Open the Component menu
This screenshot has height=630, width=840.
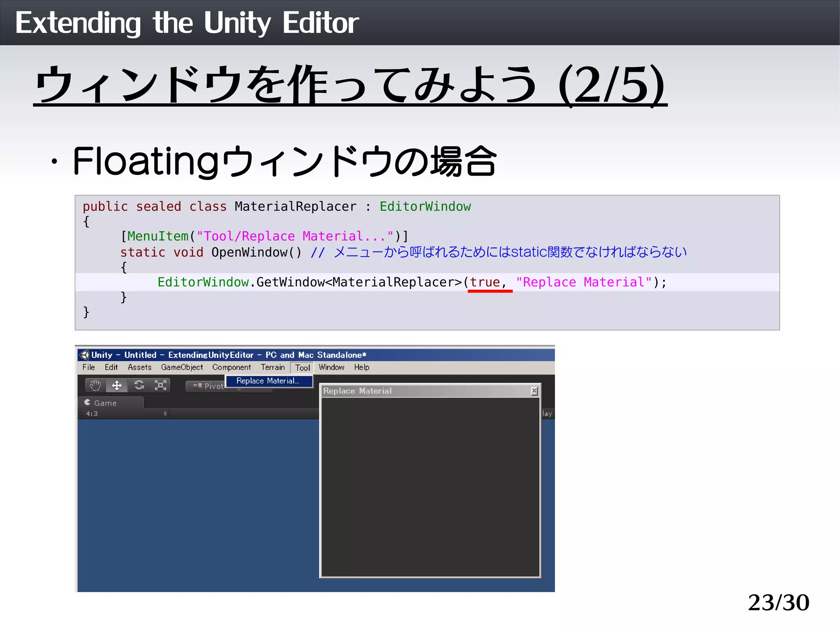(231, 367)
